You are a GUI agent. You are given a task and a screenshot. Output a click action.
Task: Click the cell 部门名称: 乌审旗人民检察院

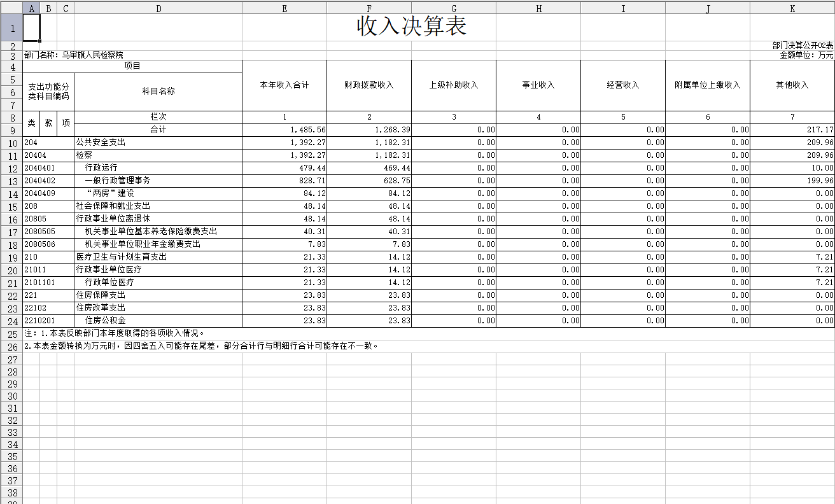(74, 55)
